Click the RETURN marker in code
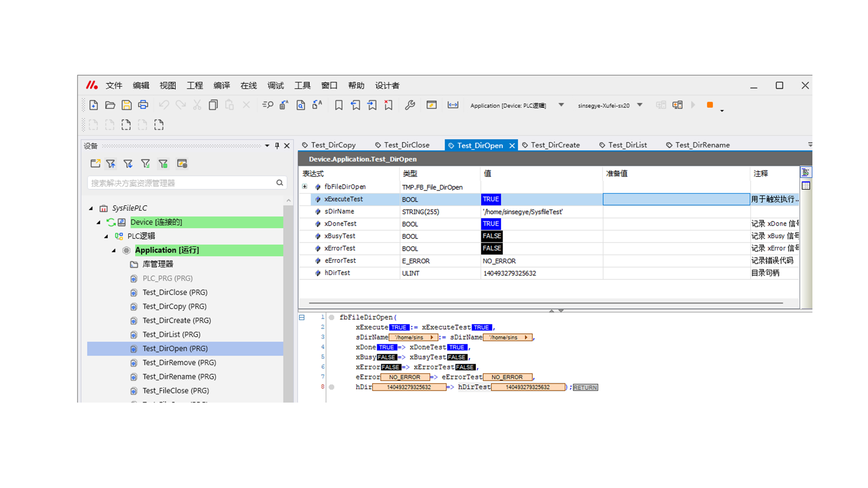The image size is (868, 488). click(585, 387)
